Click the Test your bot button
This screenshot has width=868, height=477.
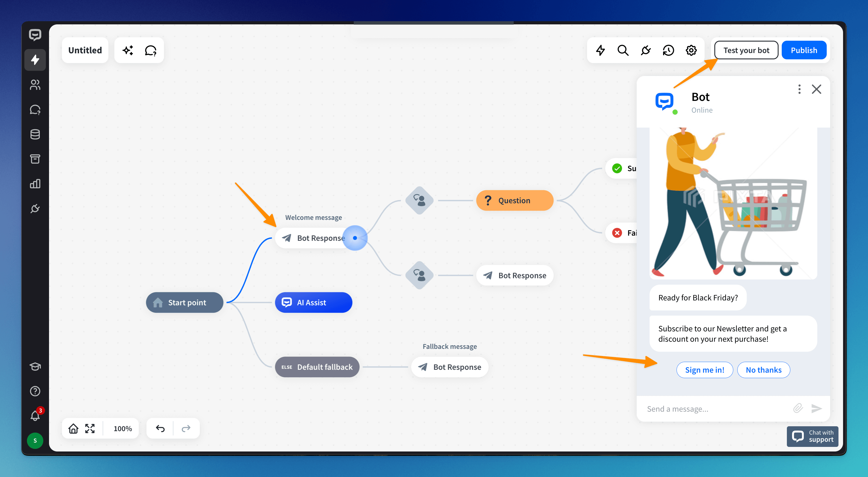[746, 50]
